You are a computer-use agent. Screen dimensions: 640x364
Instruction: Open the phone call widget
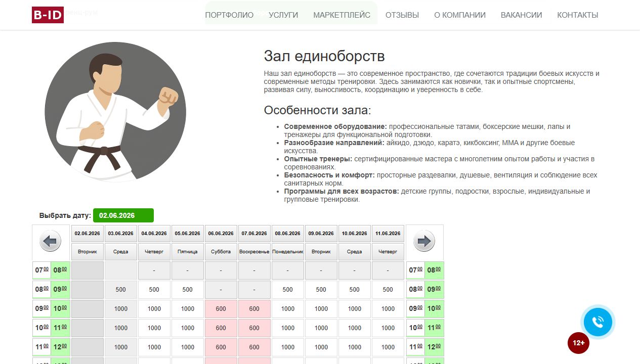click(x=598, y=322)
